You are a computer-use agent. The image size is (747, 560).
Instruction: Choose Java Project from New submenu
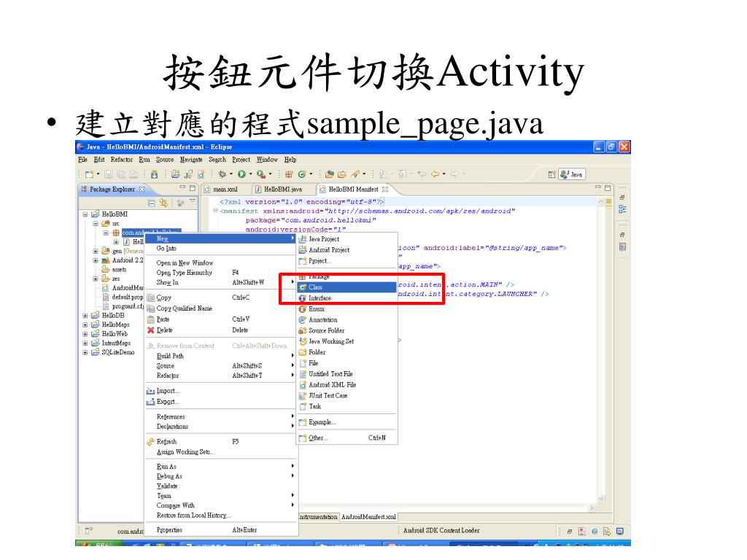tap(347, 239)
